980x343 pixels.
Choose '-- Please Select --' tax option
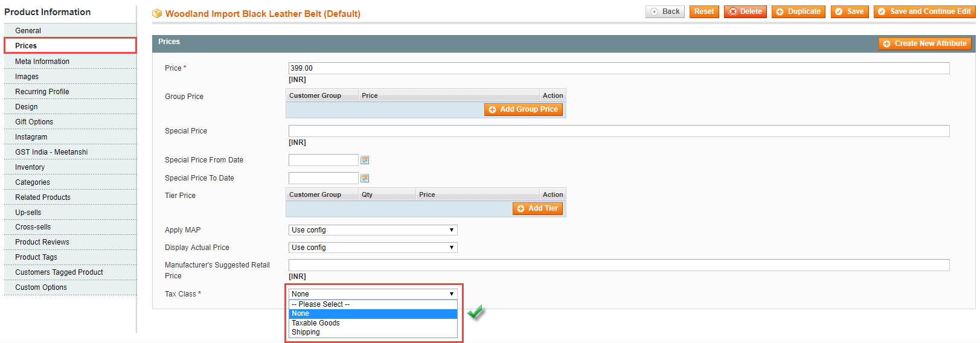click(x=373, y=304)
